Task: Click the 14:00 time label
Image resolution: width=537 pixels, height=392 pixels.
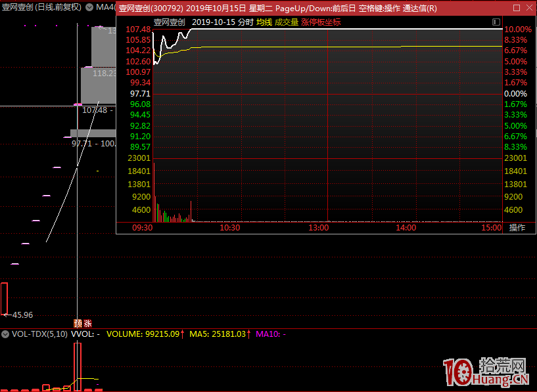Action: coord(406,228)
